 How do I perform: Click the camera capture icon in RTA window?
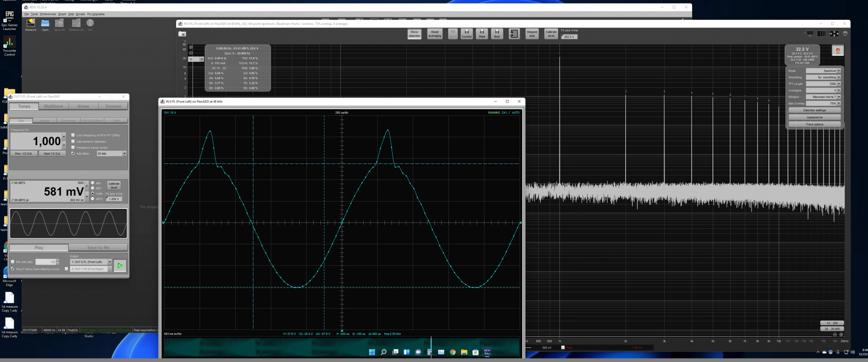[182, 34]
